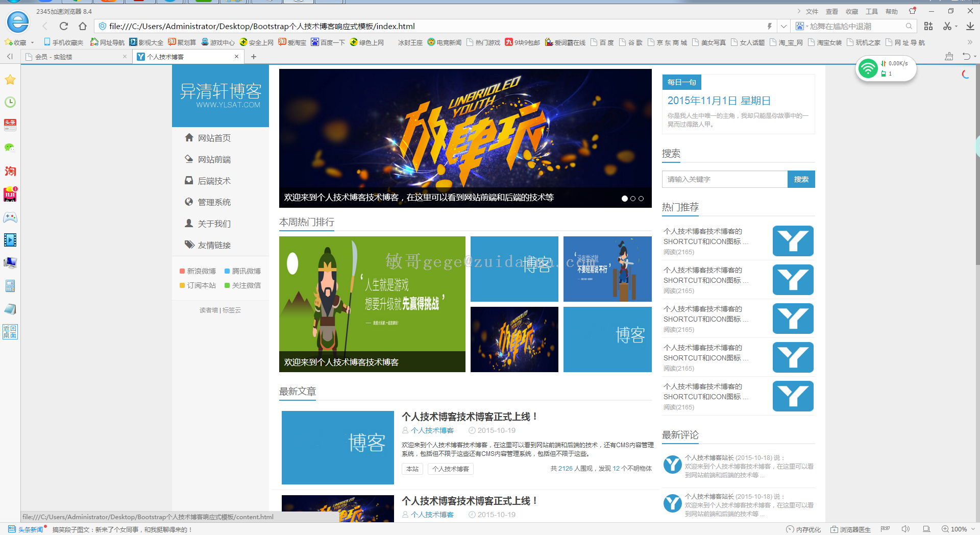
Task: Click the skin shirt icon in title bar
Action: coord(913,11)
